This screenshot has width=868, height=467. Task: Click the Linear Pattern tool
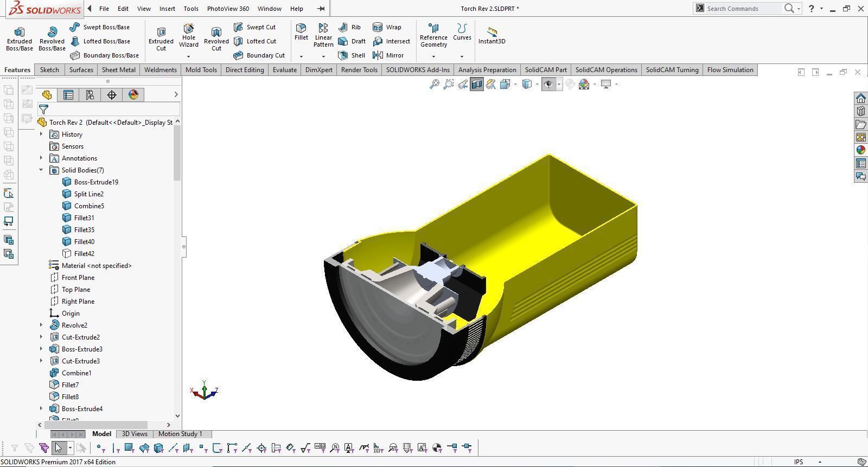click(323, 36)
